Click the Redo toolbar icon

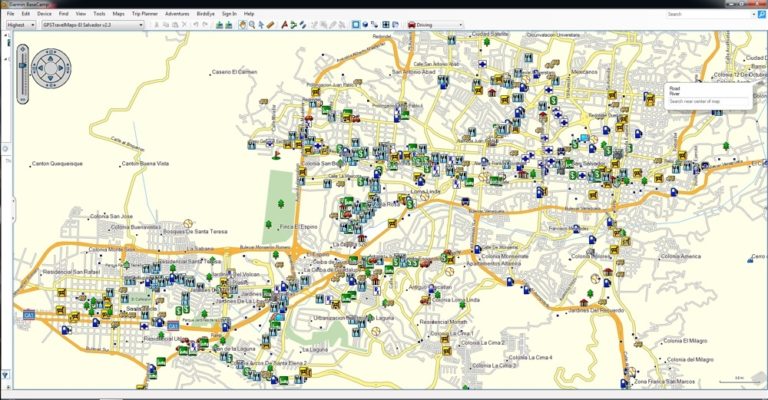coord(205,24)
